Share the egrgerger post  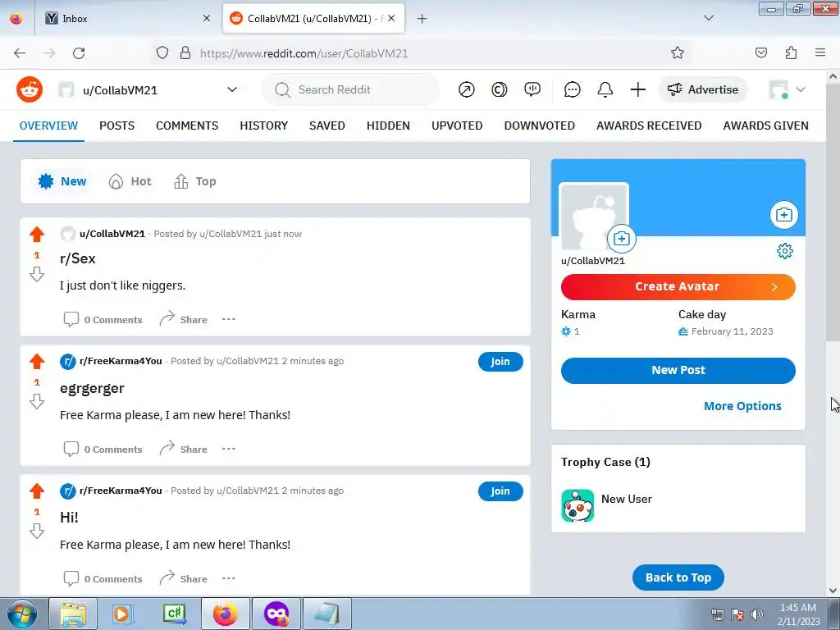pyautogui.click(x=183, y=449)
